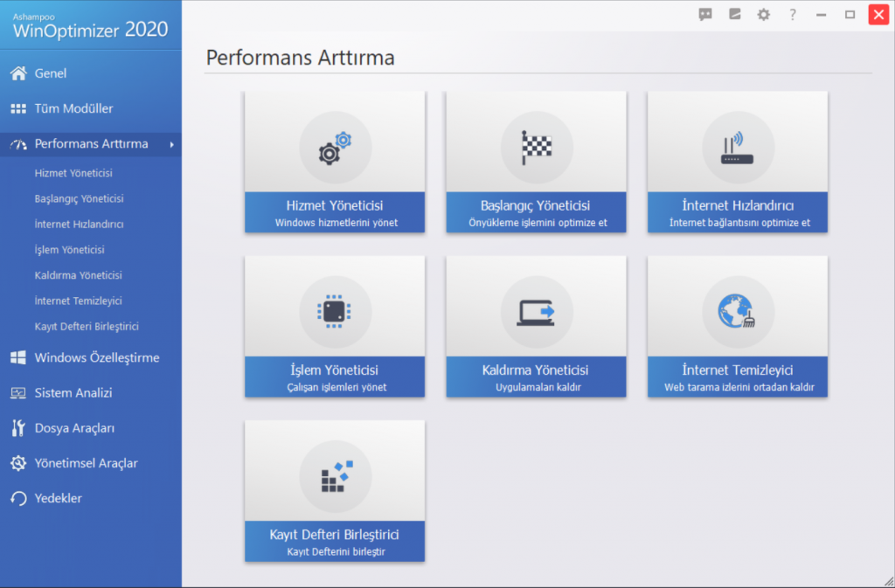Click the Ashampoo WinOptimizer 2020 logo
The width and height of the screenshot is (895, 588).
pos(90,25)
